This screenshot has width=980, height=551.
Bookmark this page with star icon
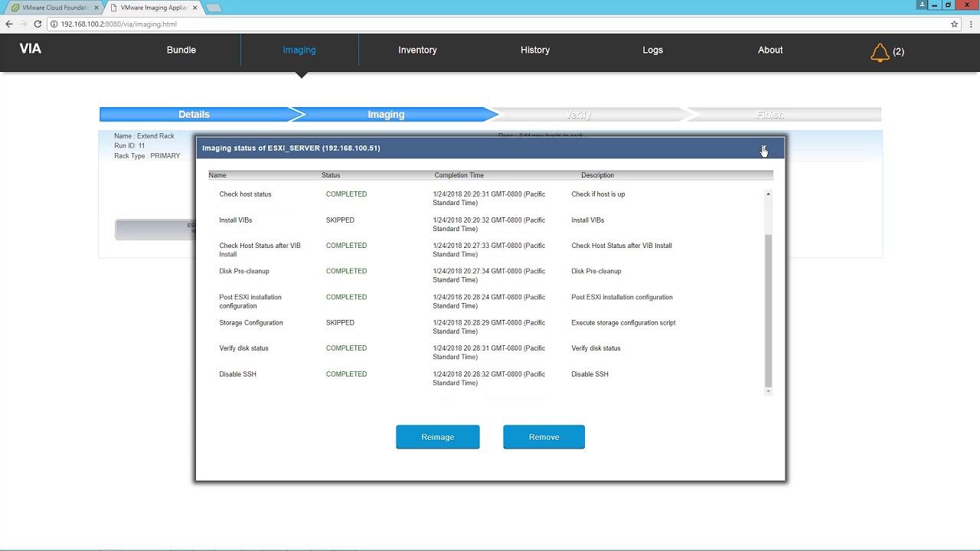954,24
